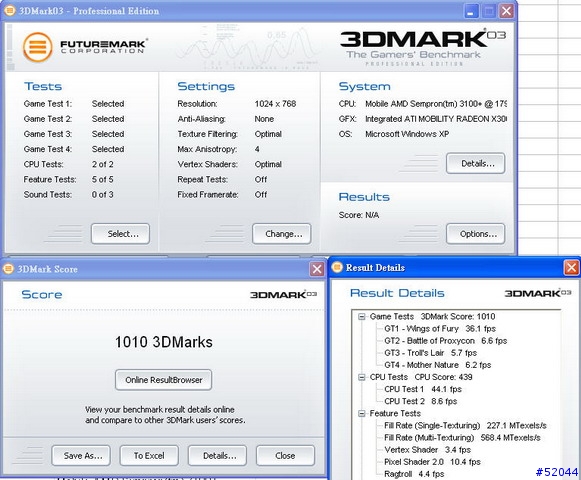Click the Anti-Aliasing None value

tap(264, 119)
